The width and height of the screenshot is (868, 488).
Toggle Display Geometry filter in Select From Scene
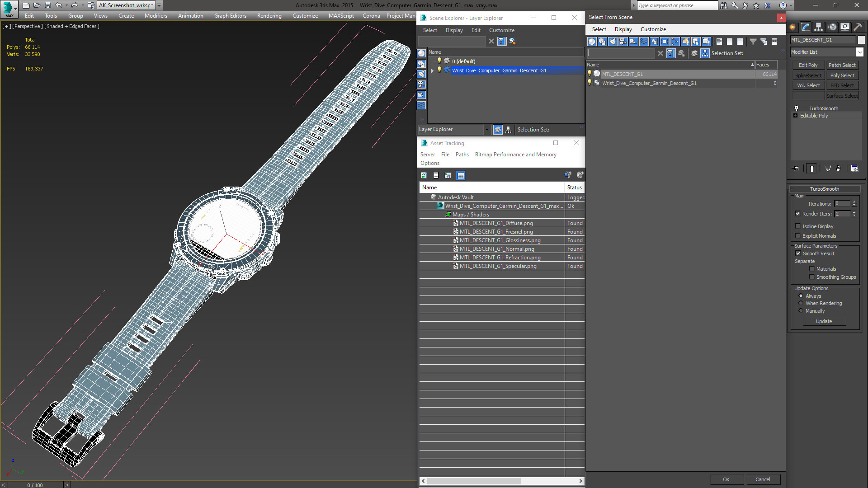pos(592,42)
